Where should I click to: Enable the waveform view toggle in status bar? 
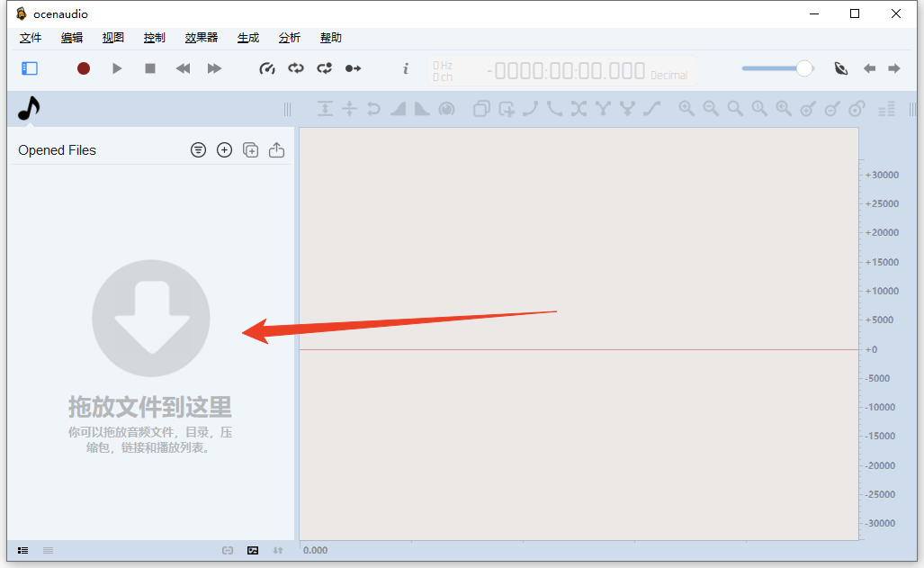(252, 550)
